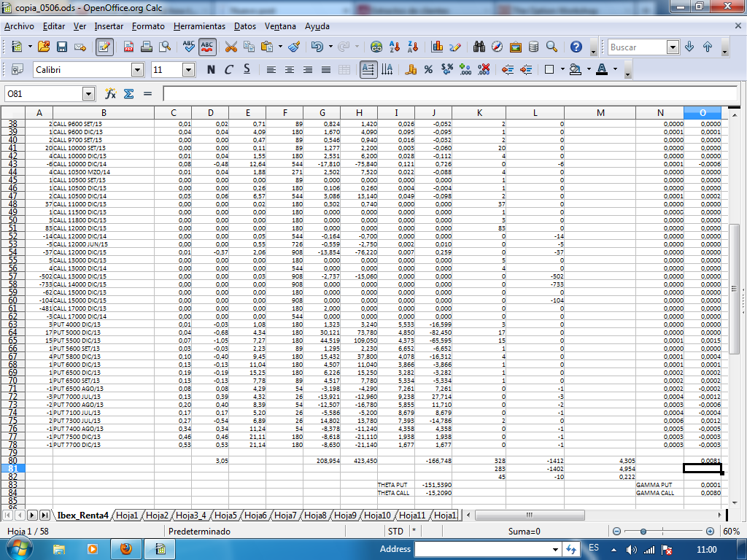
Task: Find previous with the up arrow
Action: point(708,47)
